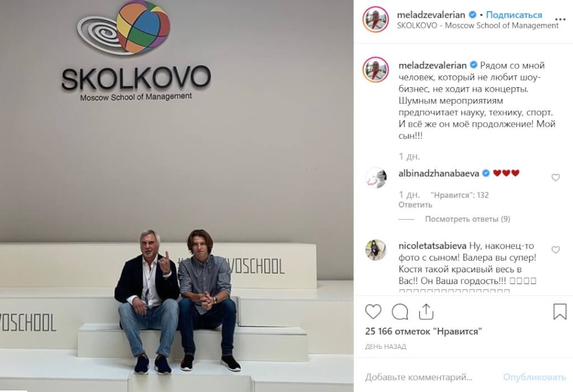View likes count "Нравится": 132
Image resolution: width=573 pixels, height=392 pixels.
pos(459,195)
